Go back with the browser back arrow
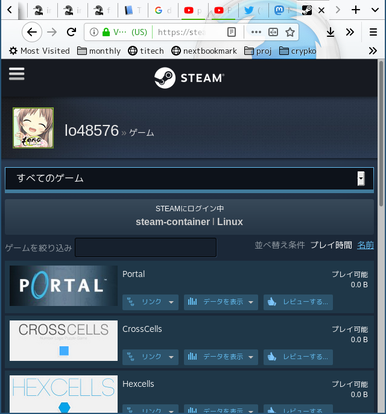The image size is (386, 414). [x=32, y=32]
